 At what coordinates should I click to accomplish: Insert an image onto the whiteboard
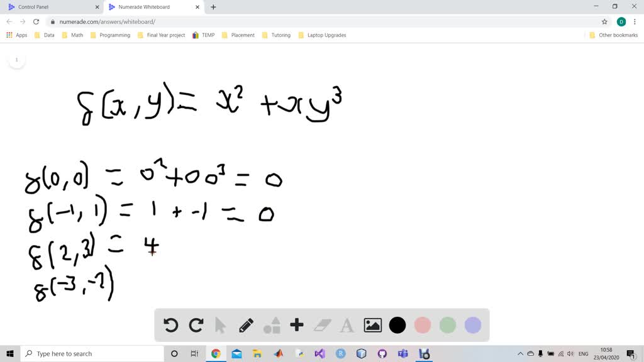pos(372,325)
